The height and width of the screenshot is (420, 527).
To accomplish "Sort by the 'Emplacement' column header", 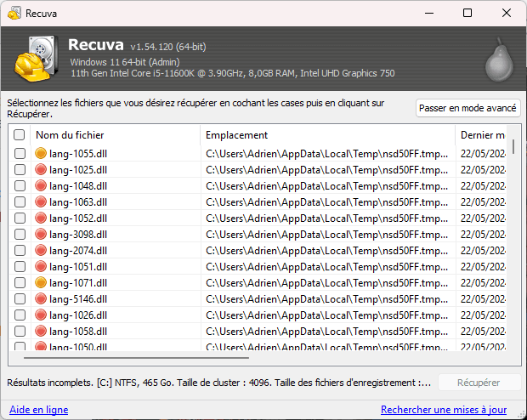I will (328, 135).
